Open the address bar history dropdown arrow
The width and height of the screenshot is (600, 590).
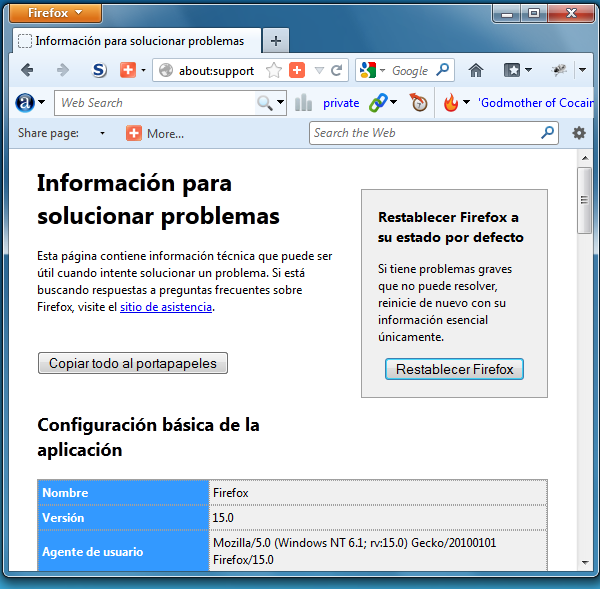pos(319,70)
